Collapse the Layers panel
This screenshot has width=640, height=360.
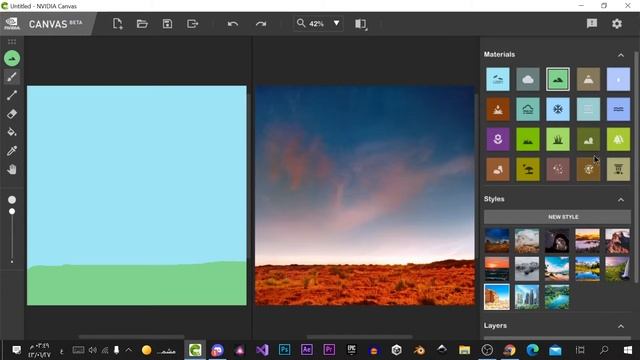621,326
